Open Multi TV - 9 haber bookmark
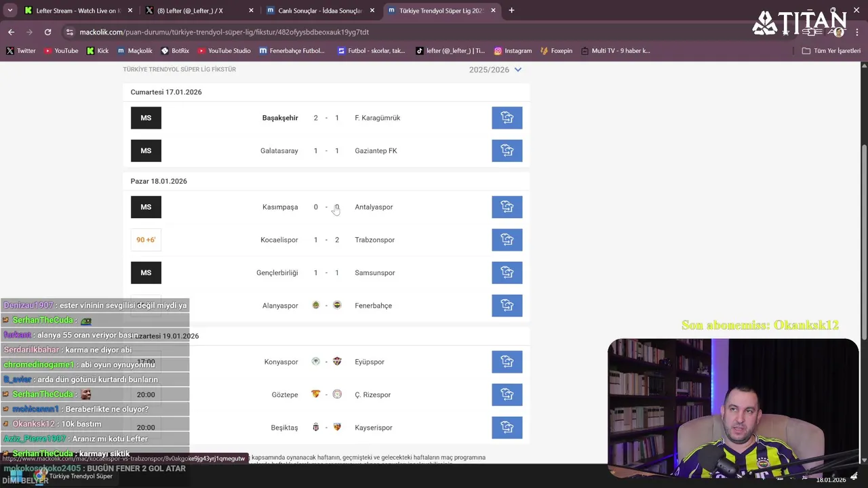Viewport: 868px width, 488px height. click(615, 51)
